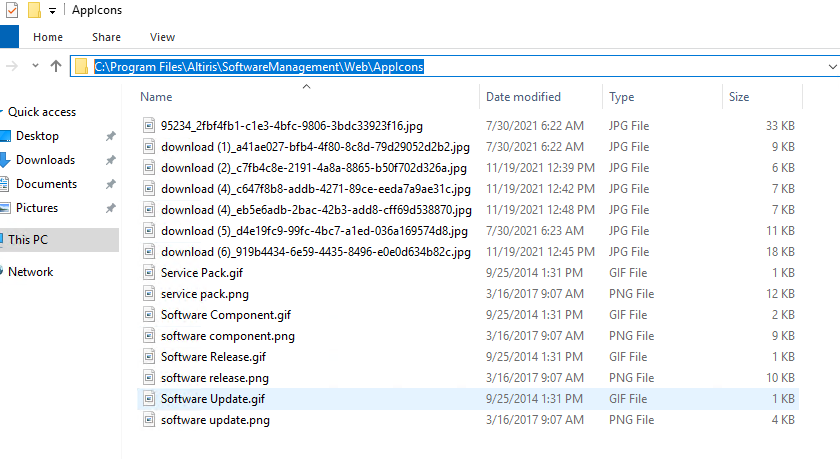Sort files by Date modified column

(x=523, y=97)
